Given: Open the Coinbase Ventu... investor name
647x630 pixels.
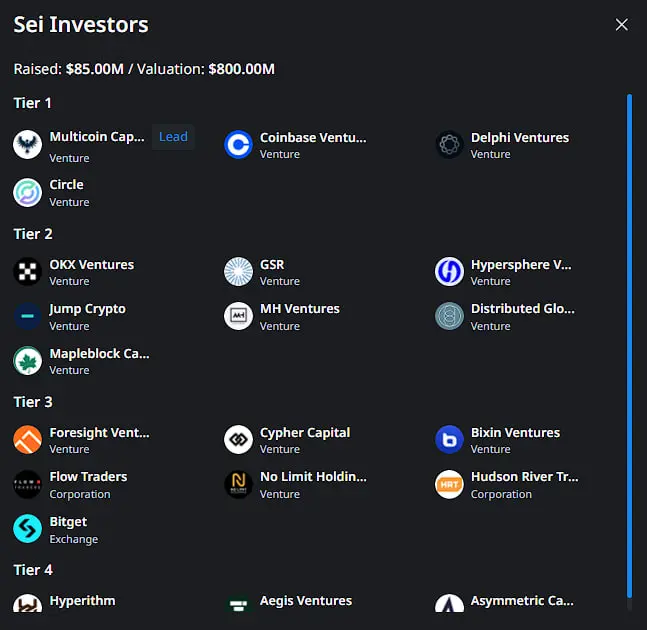Looking at the screenshot, I should tap(313, 137).
